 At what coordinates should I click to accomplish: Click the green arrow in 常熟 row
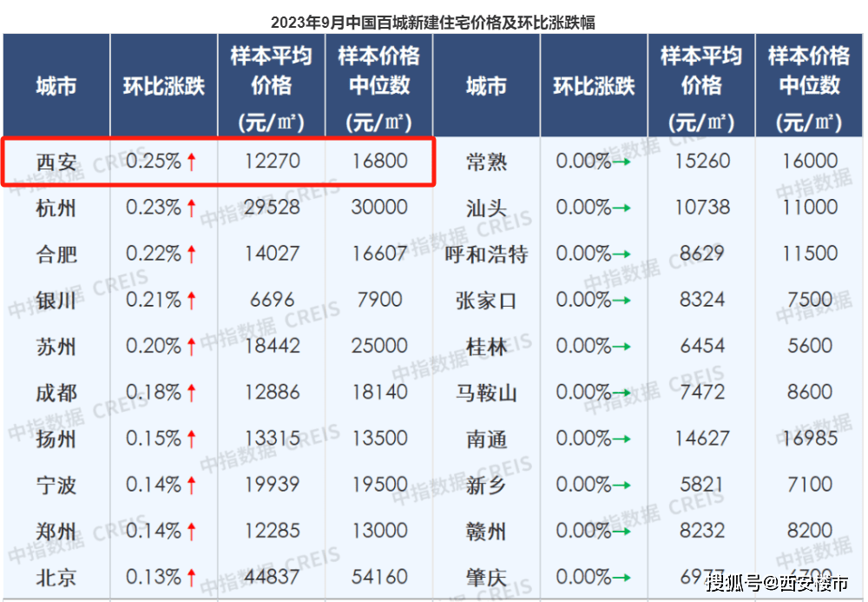pyautogui.click(x=621, y=162)
